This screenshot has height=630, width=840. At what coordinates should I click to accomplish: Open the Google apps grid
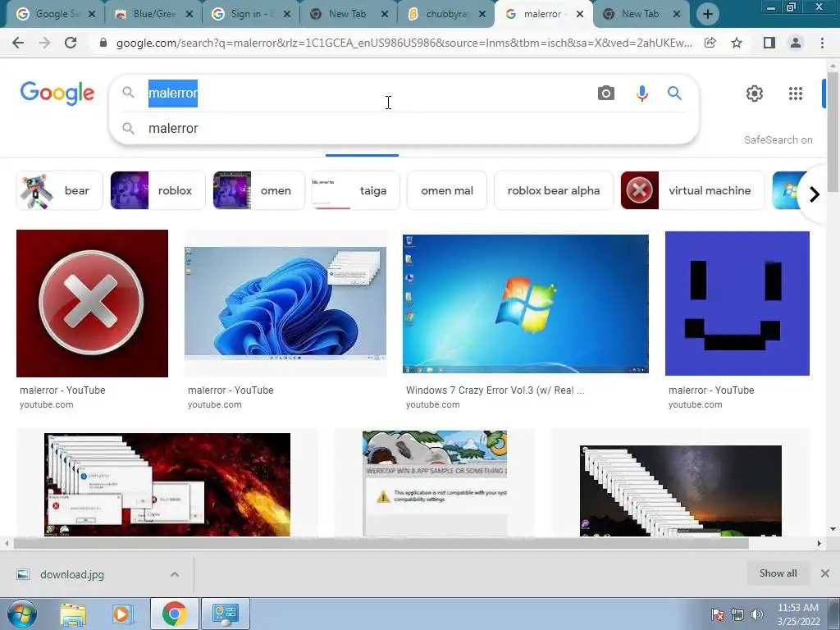pos(796,94)
